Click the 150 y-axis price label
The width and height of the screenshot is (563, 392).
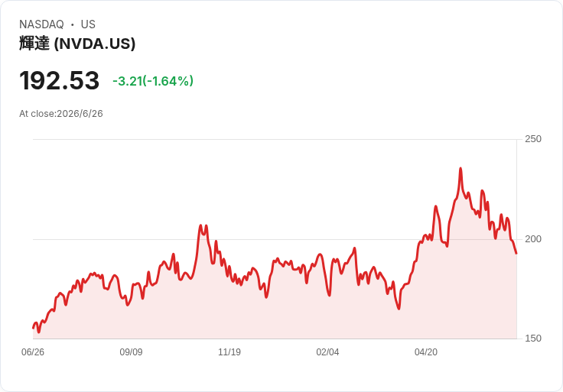point(533,339)
